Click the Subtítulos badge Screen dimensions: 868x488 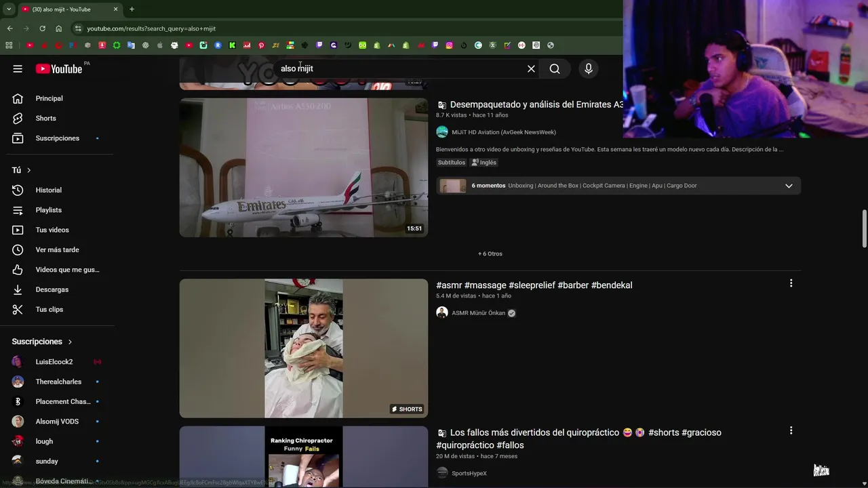click(452, 163)
